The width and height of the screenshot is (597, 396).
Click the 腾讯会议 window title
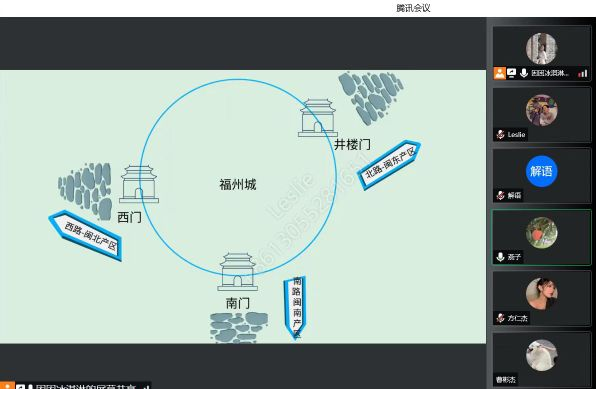(413, 8)
